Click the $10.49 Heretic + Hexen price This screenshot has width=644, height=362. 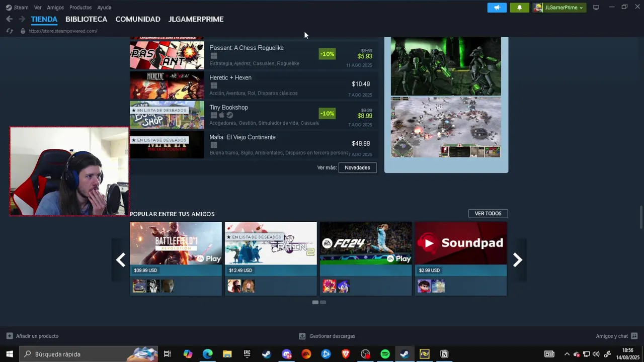(x=361, y=84)
